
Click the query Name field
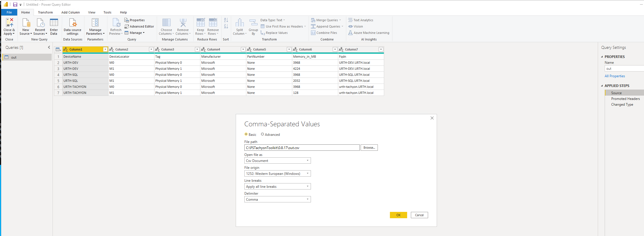(624, 69)
